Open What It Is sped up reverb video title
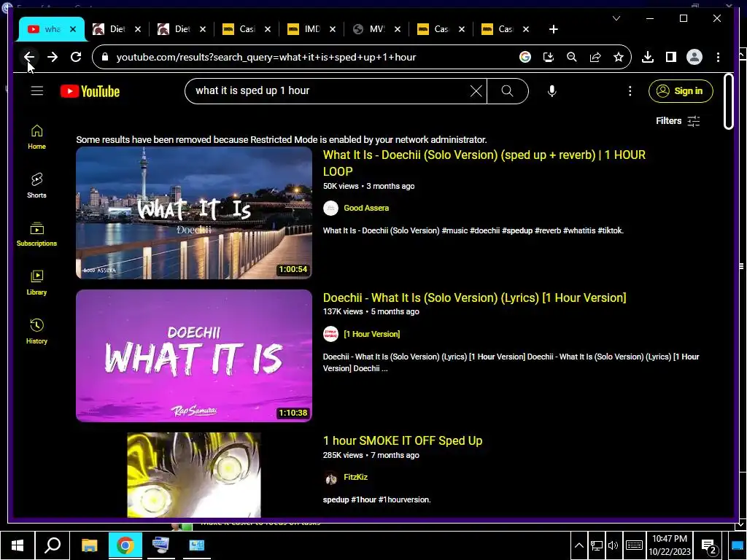The image size is (747, 560). (484, 163)
